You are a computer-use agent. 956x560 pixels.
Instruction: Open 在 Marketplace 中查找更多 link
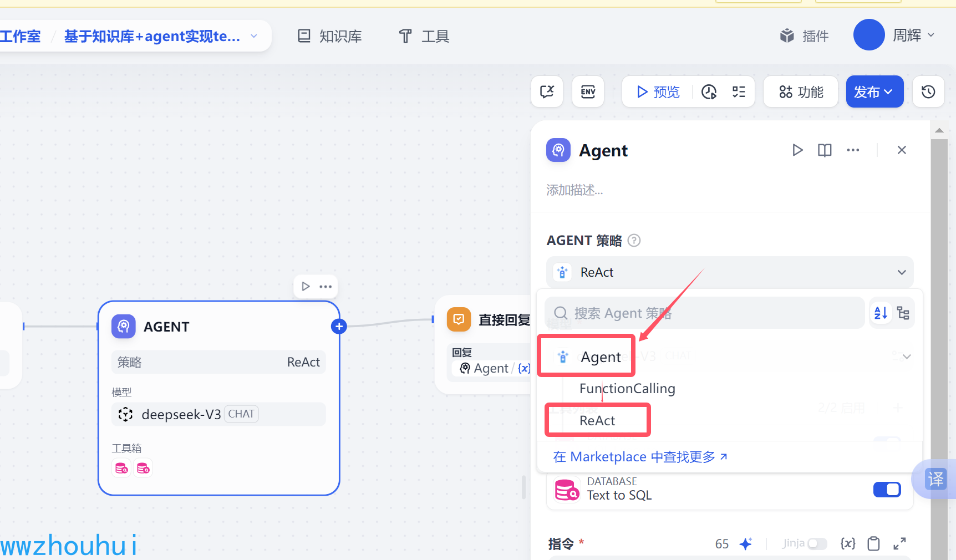pyautogui.click(x=640, y=457)
